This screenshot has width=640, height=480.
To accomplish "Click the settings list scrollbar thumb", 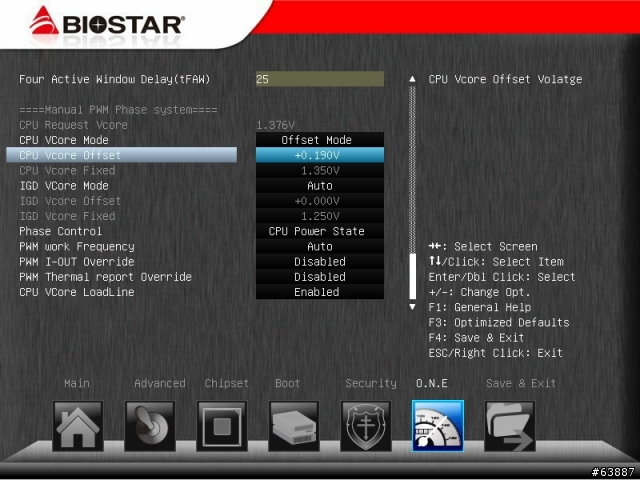I will tap(412, 276).
